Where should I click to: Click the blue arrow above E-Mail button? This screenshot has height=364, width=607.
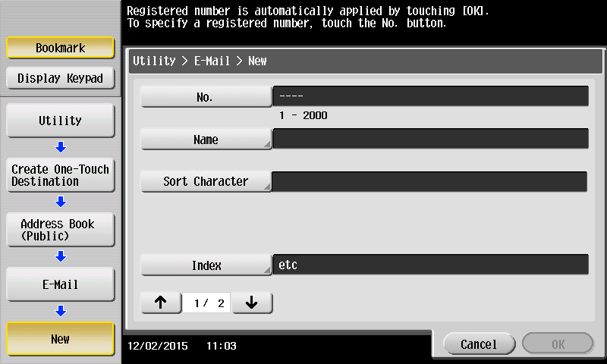(x=61, y=256)
